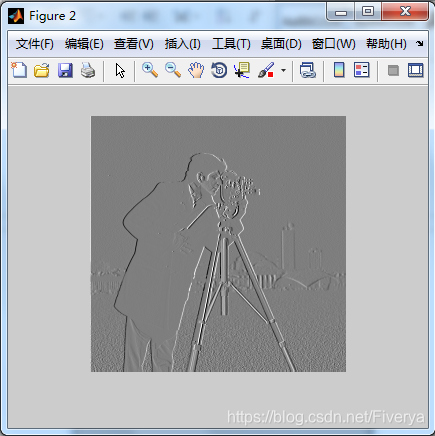This screenshot has width=435, height=436.
Task: Open the 桌面(D) menu
Action: coord(281,44)
